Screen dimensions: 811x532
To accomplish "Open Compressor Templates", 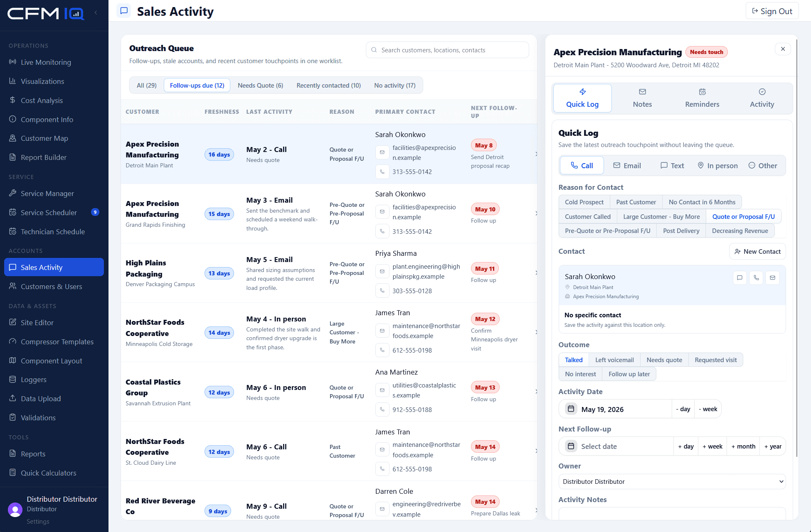I will pos(54,341).
